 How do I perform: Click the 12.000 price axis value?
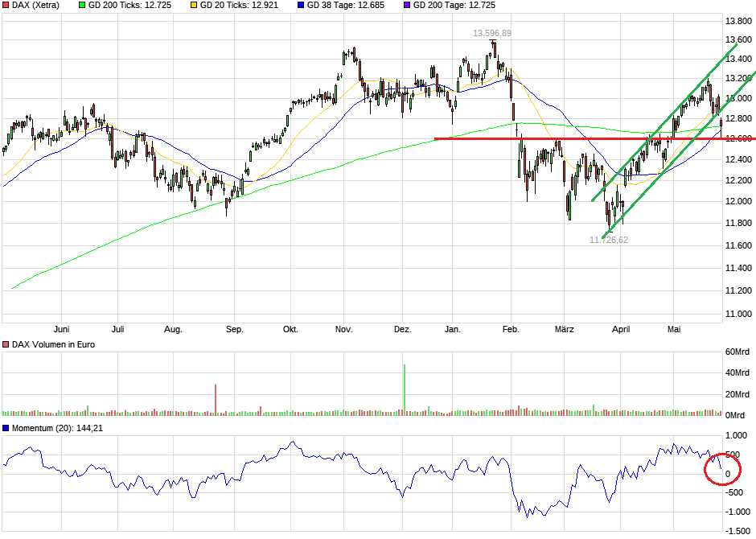pos(738,202)
